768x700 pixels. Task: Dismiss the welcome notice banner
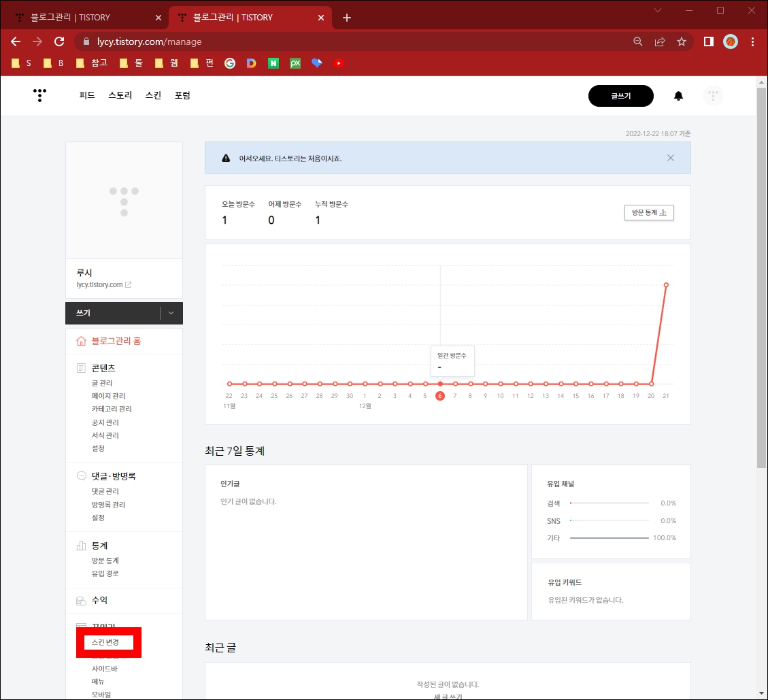[x=670, y=157]
